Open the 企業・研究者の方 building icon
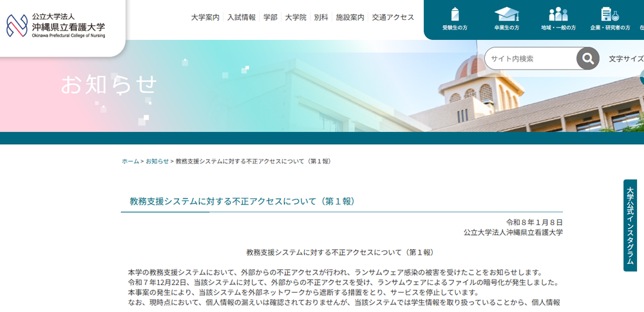 609,14
